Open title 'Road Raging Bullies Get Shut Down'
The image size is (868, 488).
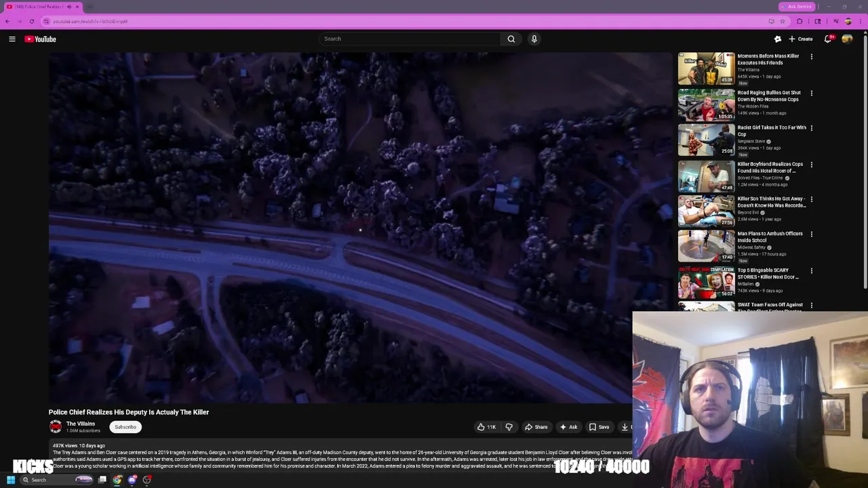pyautogui.click(x=770, y=96)
